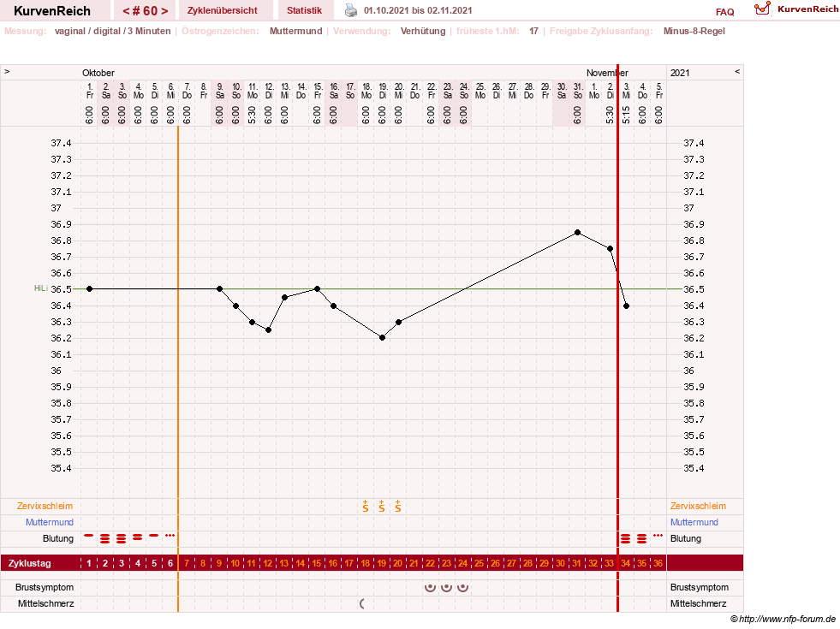Click the temperature point on October 10
The image size is (840, 629).
235,306
